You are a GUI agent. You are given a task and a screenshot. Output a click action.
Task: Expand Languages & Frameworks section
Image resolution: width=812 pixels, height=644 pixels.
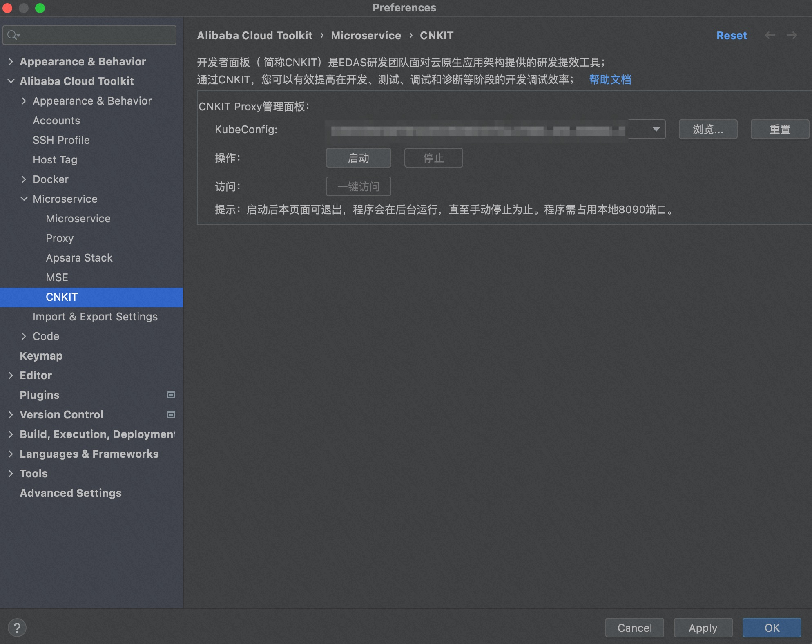[x=11, y=454]
